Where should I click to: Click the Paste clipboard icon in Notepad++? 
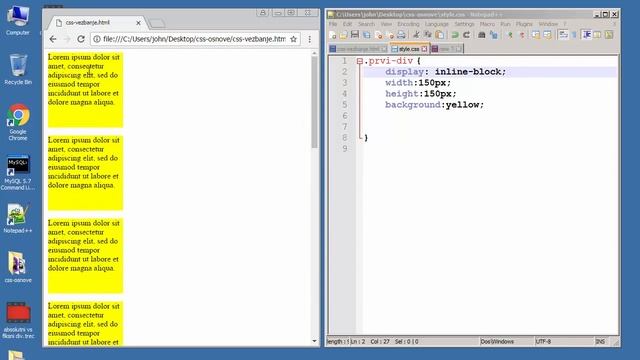point(439,35)
